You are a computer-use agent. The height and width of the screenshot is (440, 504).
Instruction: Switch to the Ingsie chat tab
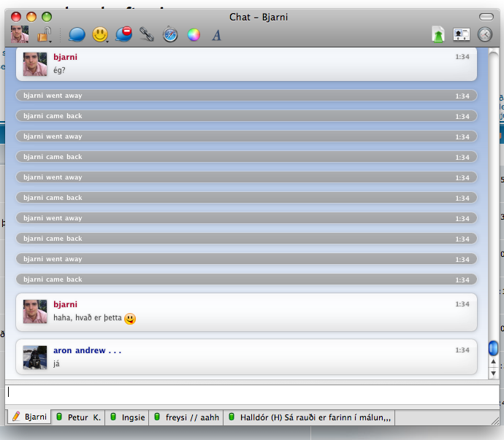pos(127,417)
